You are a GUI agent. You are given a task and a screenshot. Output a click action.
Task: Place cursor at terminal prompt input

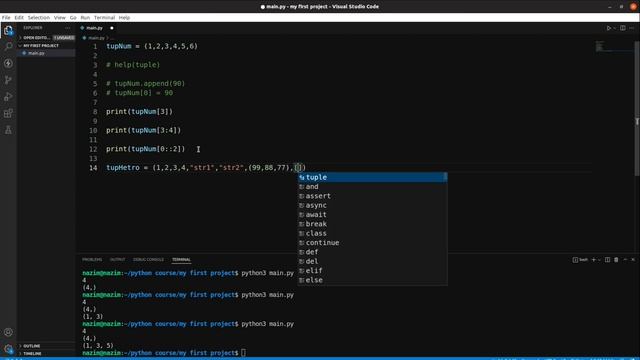pos(243,353)
